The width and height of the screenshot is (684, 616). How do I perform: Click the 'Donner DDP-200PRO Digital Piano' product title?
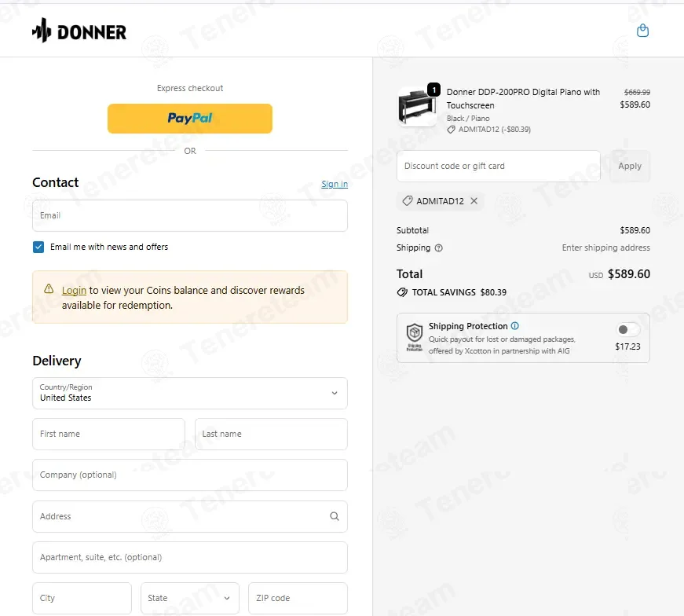point(523,99)
